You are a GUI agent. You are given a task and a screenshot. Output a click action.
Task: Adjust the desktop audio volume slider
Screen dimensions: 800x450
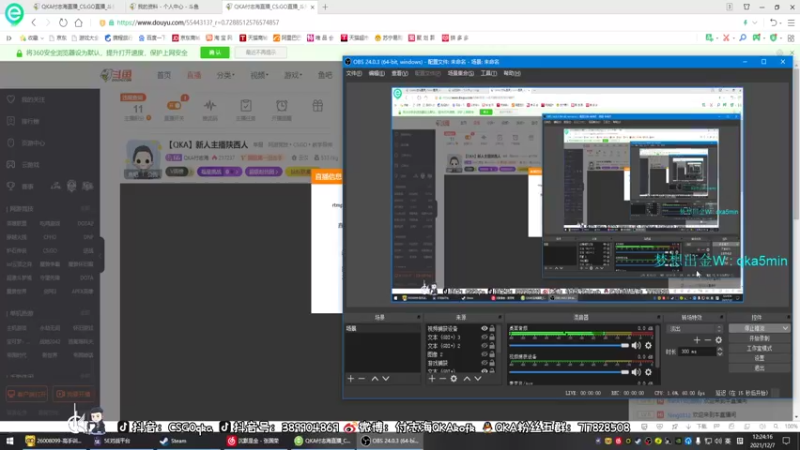(569, 345)
